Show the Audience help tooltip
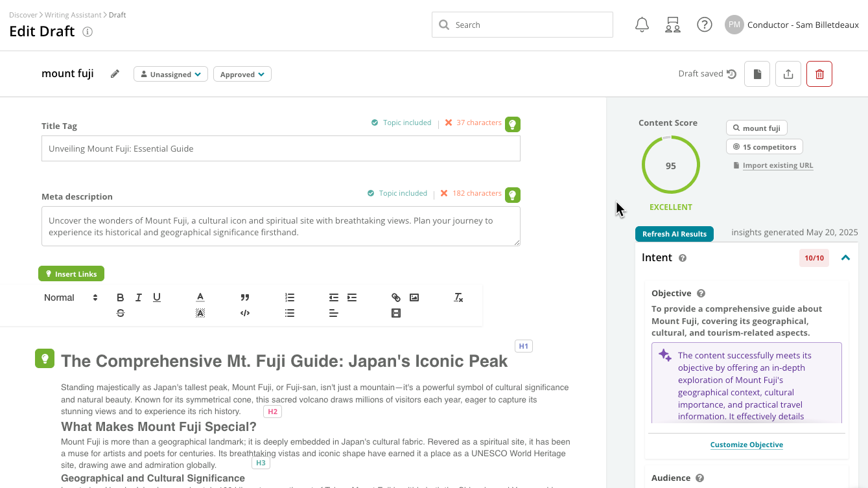The height and width of the screenshot is (488, 868). [699, 478]
